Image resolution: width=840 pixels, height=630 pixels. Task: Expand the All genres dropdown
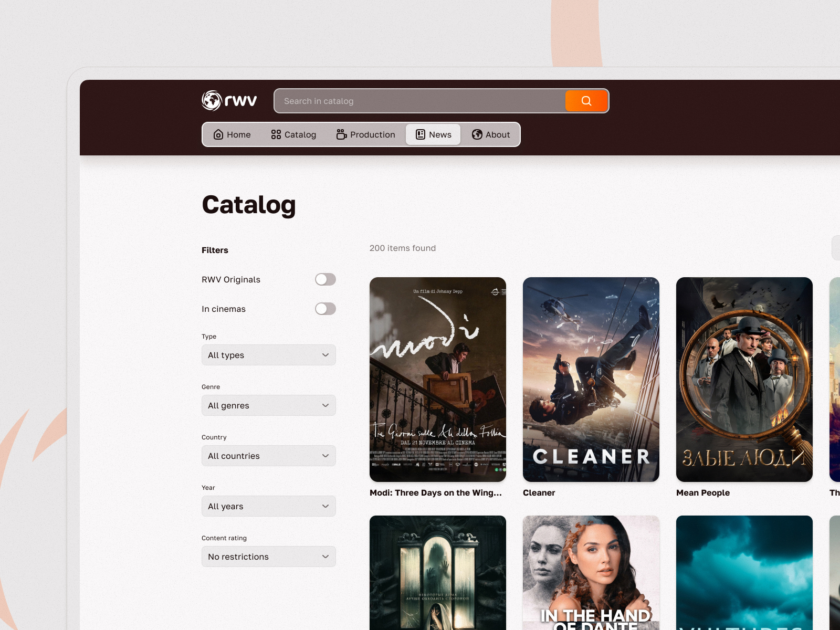coord(269,405)
